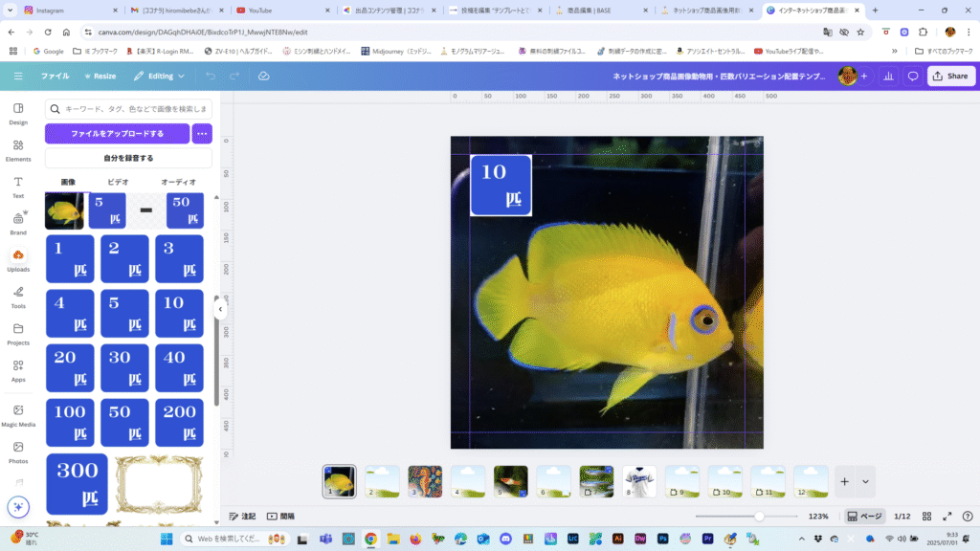The image size is (980, 551).
Task: Add a collaborator with plus icon
Action: pyautogui.click(x=864, y=77)
